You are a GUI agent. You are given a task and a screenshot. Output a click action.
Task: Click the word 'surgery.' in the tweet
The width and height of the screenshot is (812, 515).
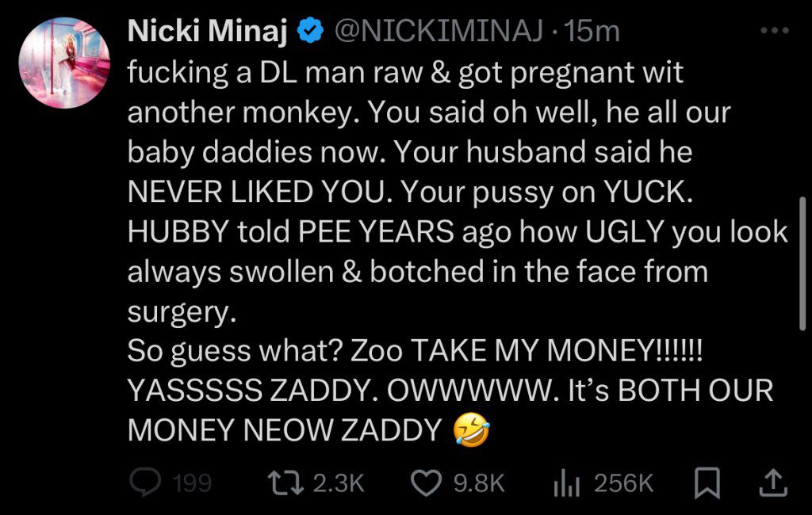182,312
